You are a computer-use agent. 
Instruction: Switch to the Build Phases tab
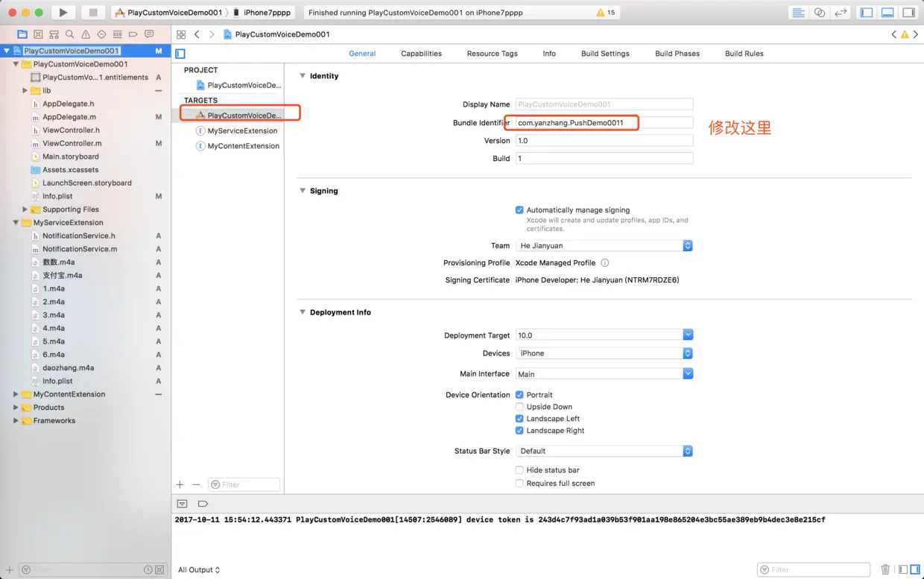click(677, 54)
